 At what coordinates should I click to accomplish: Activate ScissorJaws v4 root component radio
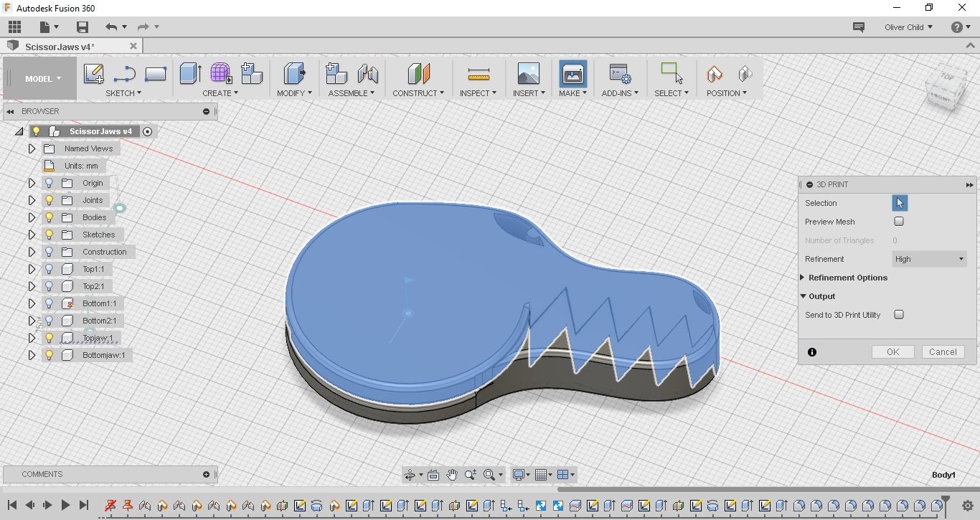pyautogui.click(x=148, y=131)
